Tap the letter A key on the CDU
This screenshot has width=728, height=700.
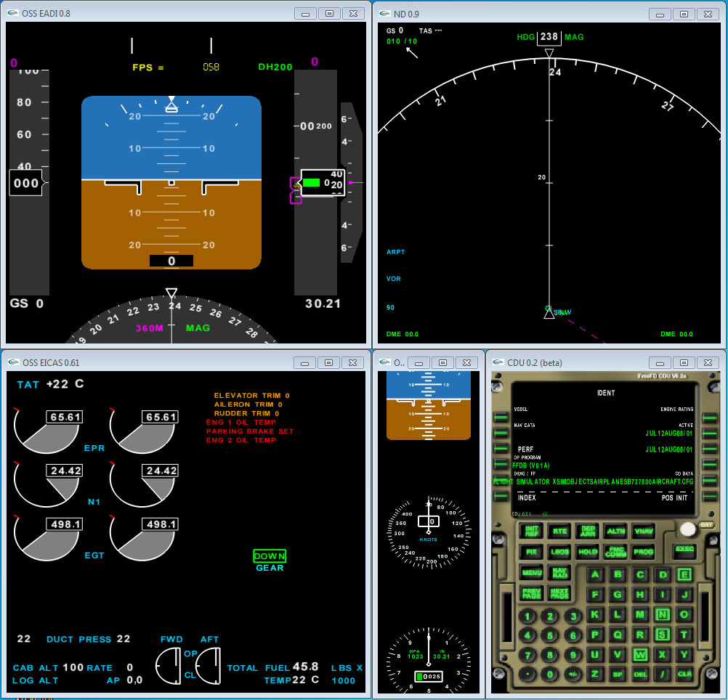click(x=595, y=574)
